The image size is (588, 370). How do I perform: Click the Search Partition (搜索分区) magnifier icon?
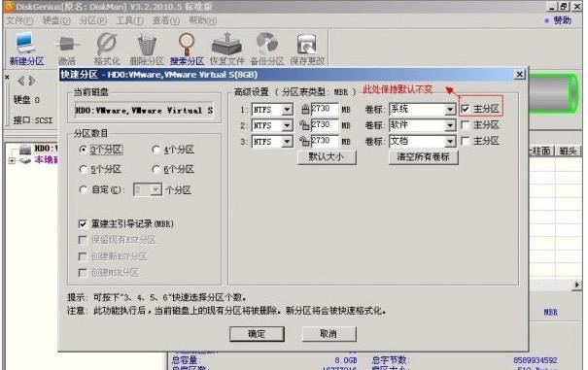(187, 49)
